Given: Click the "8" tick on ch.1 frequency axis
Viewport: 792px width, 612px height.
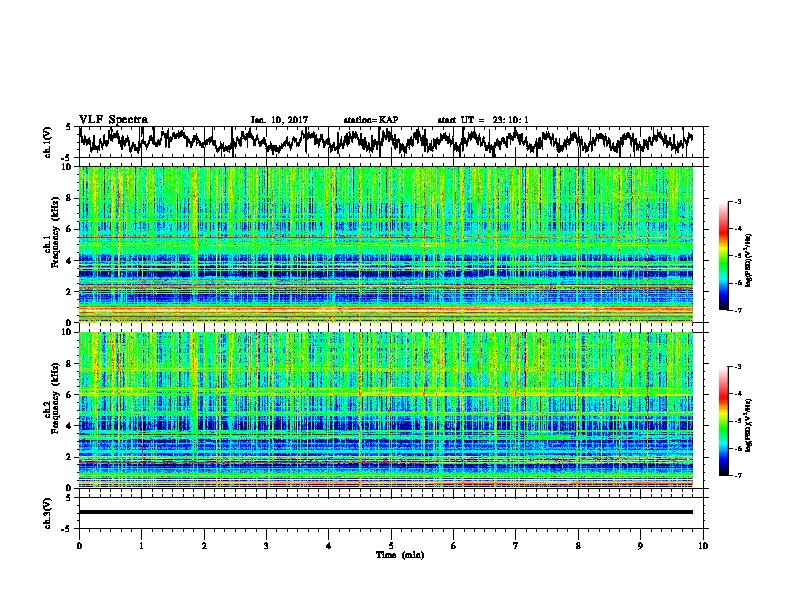Looking at the screenshot, I should (70, 198).
